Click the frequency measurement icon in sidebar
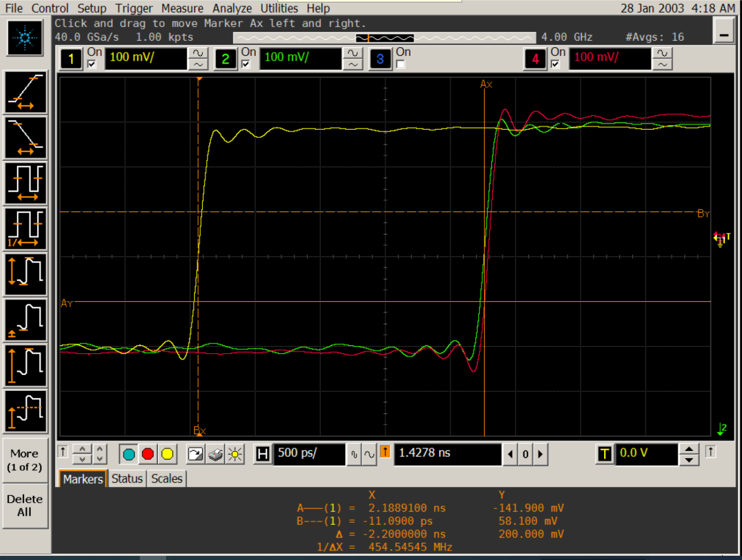Screen dimensions: 742x560 [25, 229]
